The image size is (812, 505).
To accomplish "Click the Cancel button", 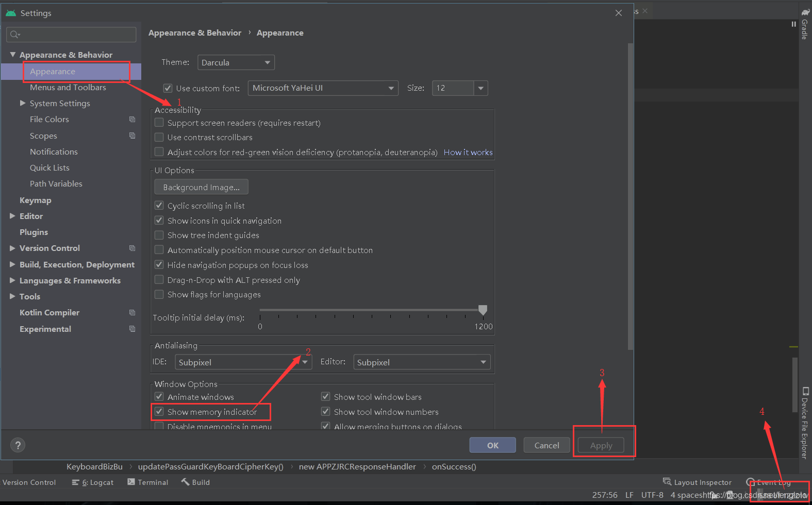I will [546, 445].
